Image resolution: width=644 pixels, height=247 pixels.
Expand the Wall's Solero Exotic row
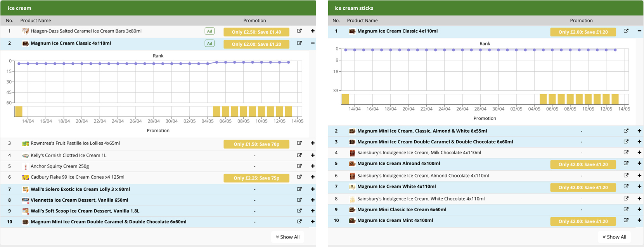coord(313,189)
